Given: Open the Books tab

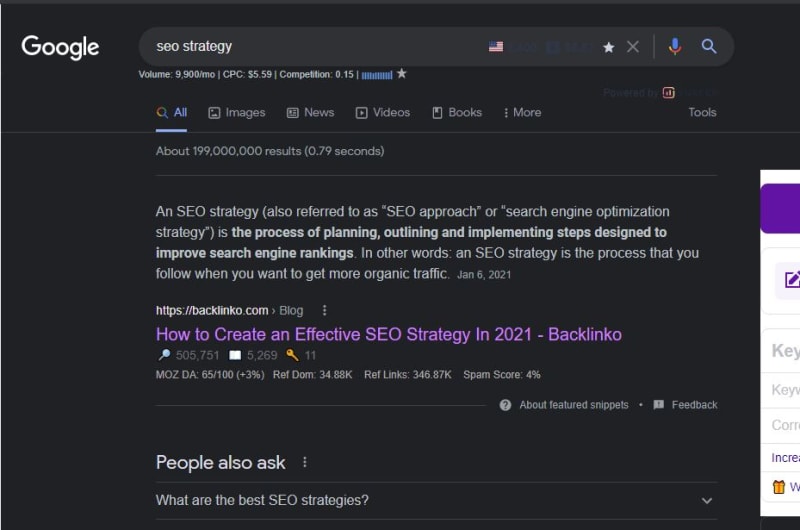Looking at the screenshot, I should (457, 113).
